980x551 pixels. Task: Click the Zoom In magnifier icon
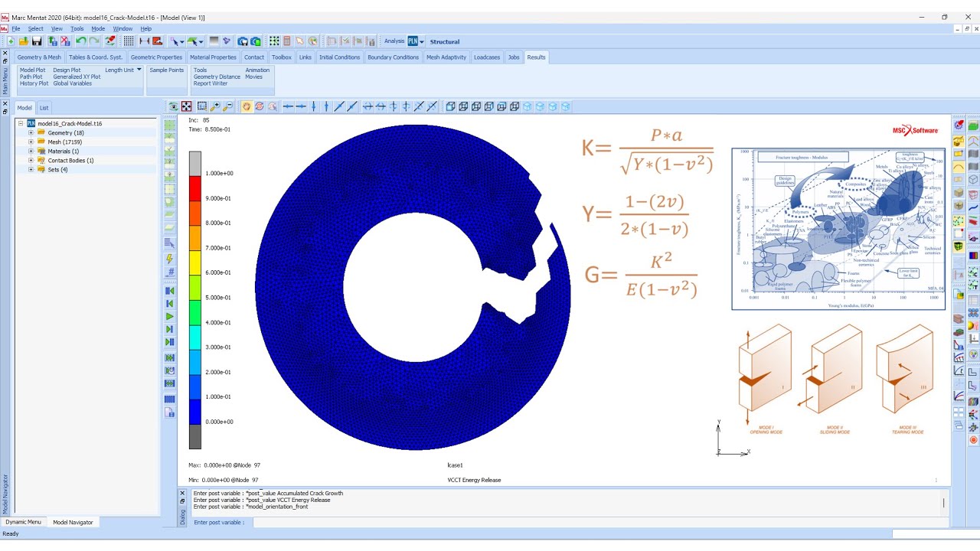click(215, 106)
